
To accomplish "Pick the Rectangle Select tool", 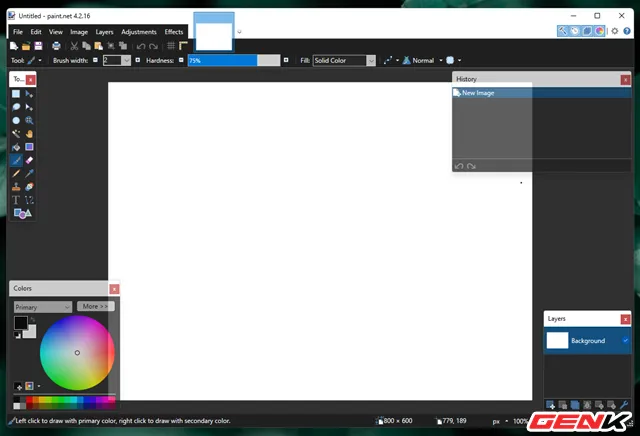I will click(x=16, y=93).
